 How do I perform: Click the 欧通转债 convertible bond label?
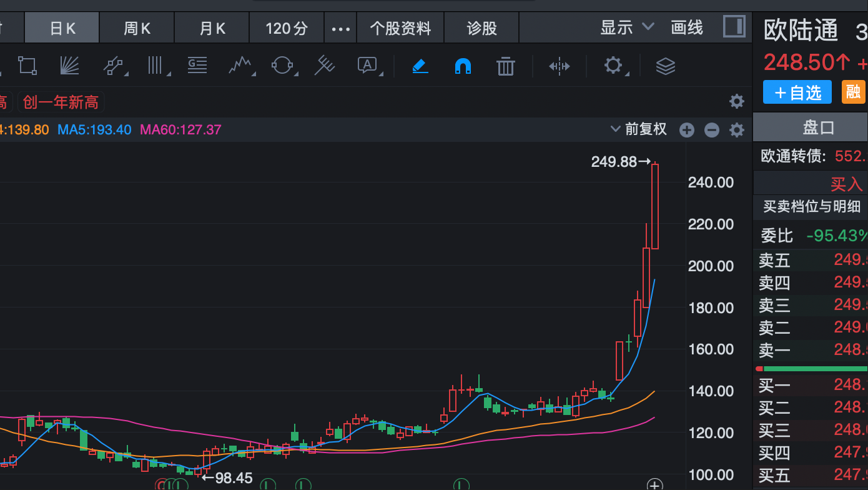point(794,156)
